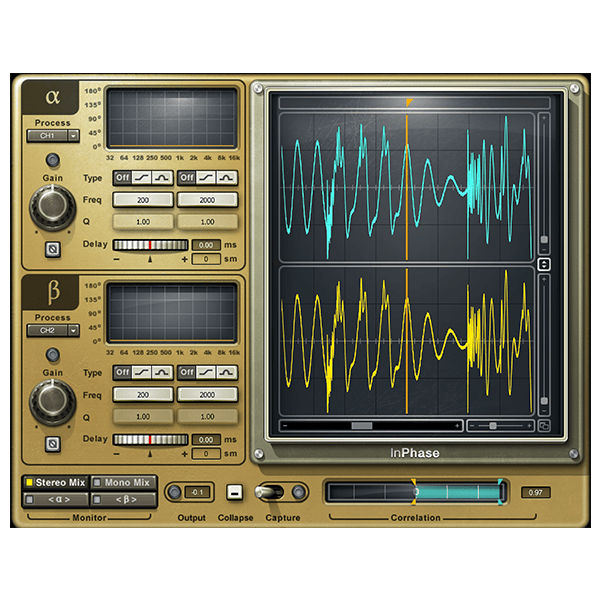Select bell filter for beta first band
The width and height of the screenshot is (600, 600).
click(162, 372)
